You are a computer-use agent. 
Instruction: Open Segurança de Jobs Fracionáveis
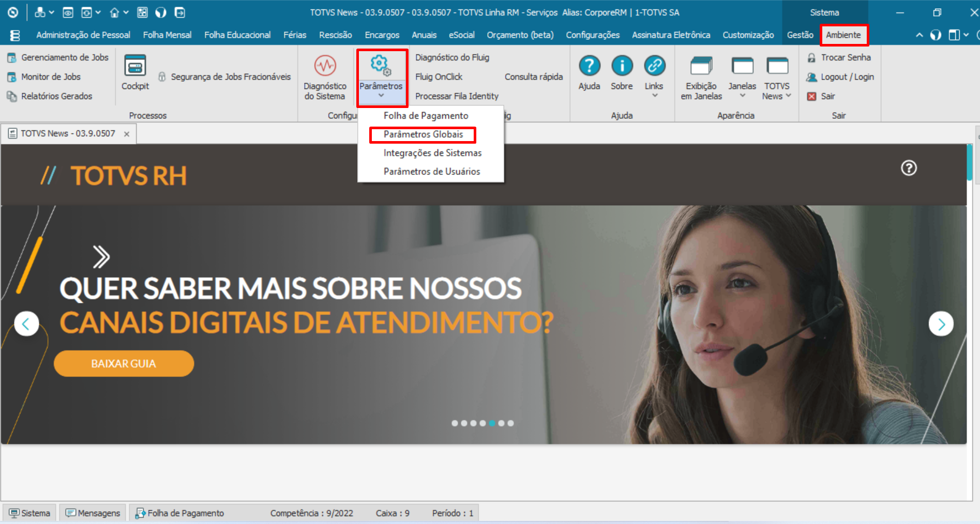(x=224, y=77)
